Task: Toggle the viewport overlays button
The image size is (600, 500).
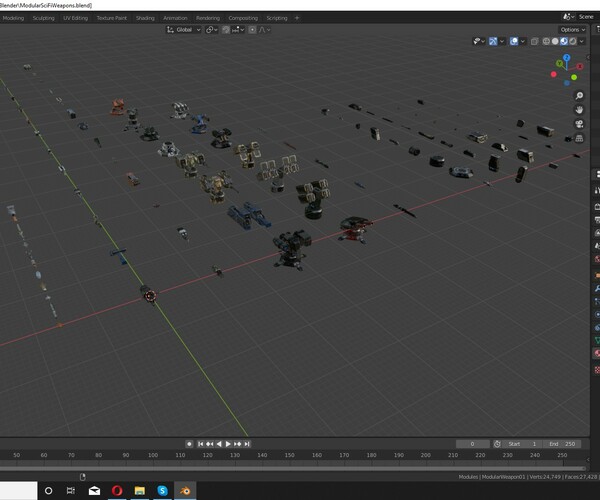Action: tap(514, 42)
